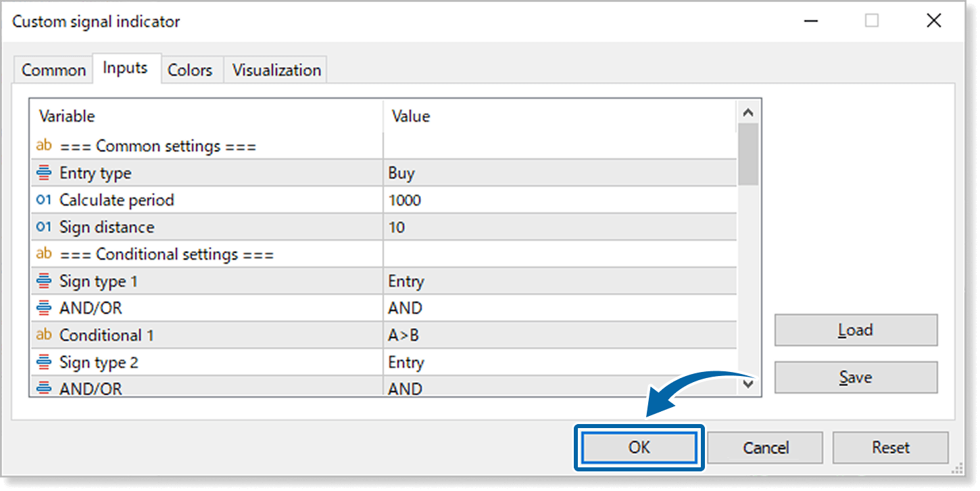Click the "01" icon next to Sign distance

[44, 227]
